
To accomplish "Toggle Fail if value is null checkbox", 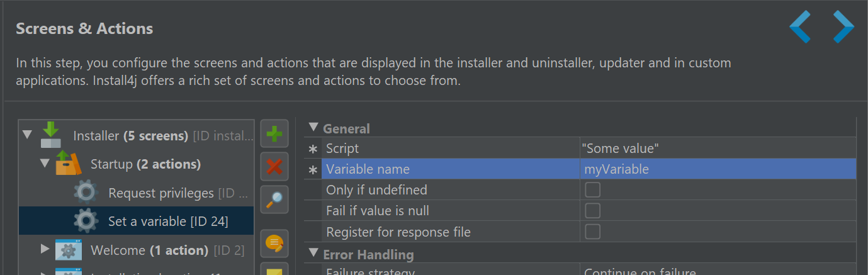I will point(592,210).
